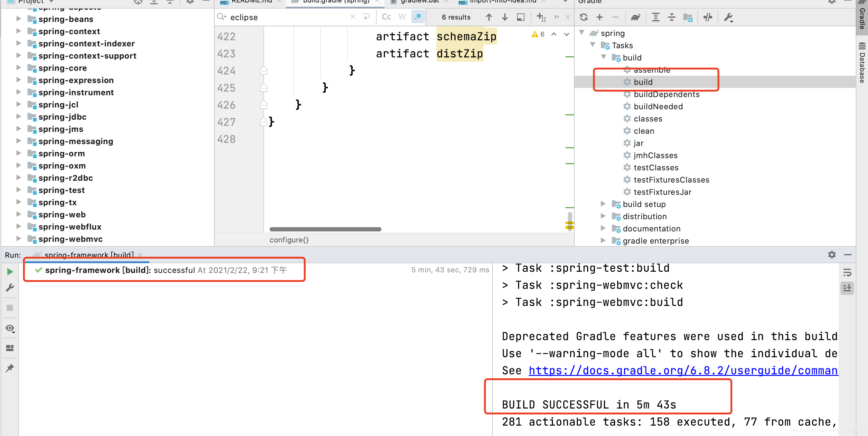This screenshot has width=868, height=436.
Task: Switch to the gradlew.bat tab
Action: pos(420,2)
